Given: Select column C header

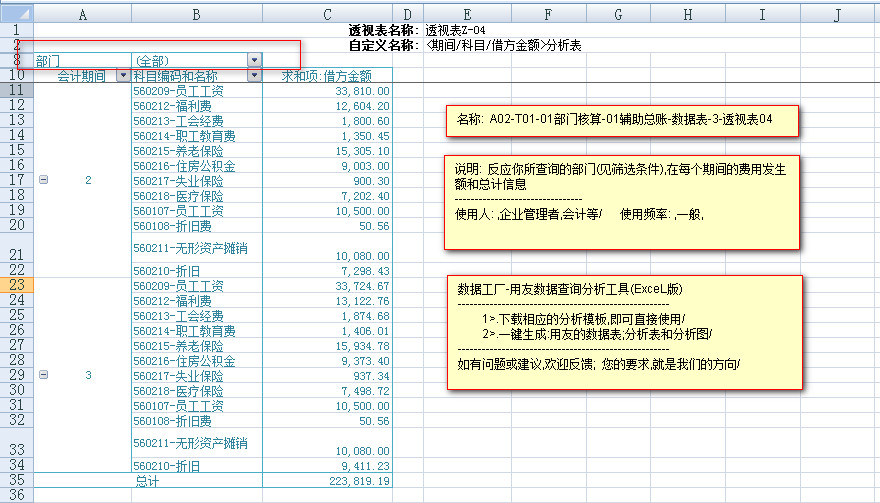Looking at the screenshot, I should pos(326,15).
